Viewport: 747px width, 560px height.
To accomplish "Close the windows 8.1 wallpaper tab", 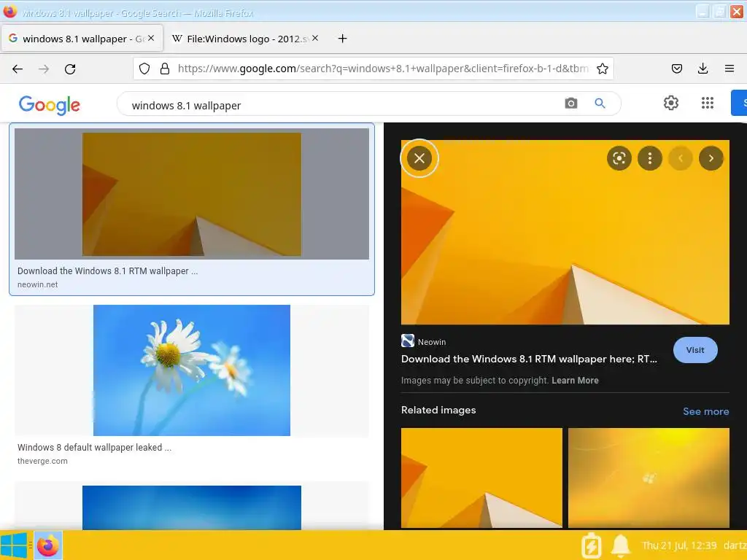I will click(x=151, y=38).
